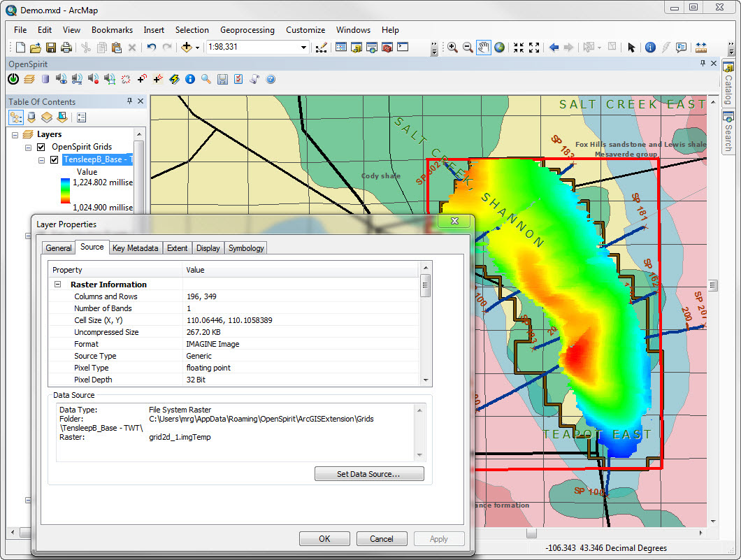Open the Measure ruler tool

pos(700,48)
